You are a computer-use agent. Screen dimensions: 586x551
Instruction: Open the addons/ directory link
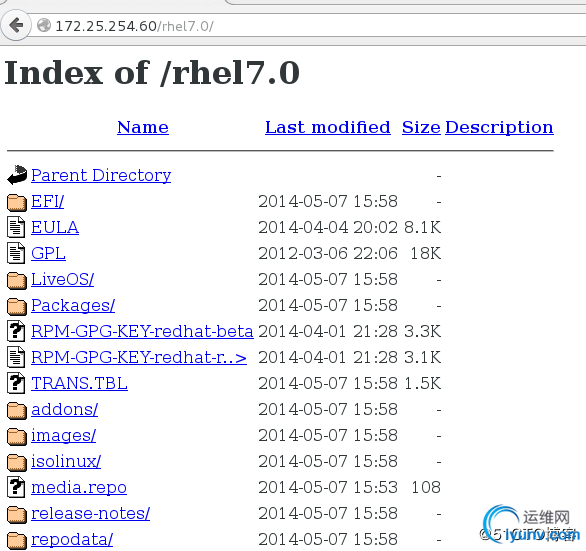point(64,409)
